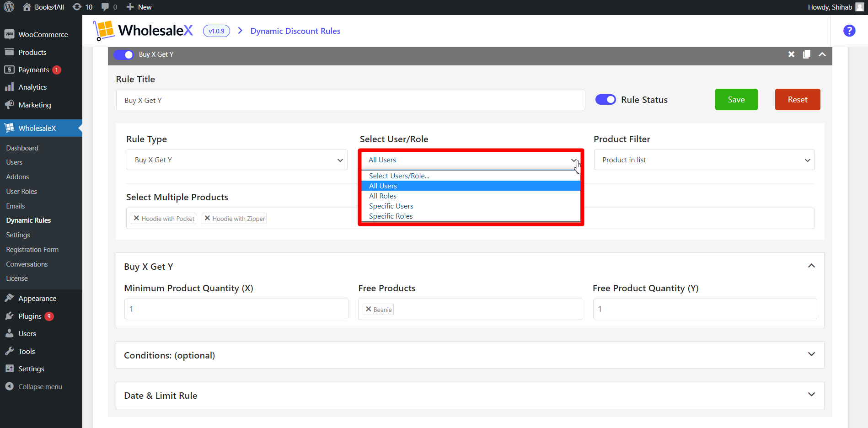Viewport: 868px width, 428px height.
Task: Delete the Buy X Get Y rule
Action: 791,54
